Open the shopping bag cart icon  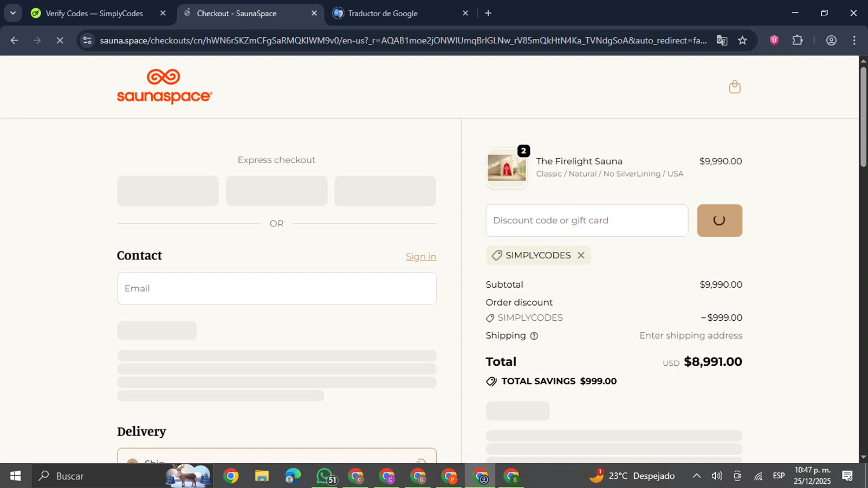click(x=734, y=87)
